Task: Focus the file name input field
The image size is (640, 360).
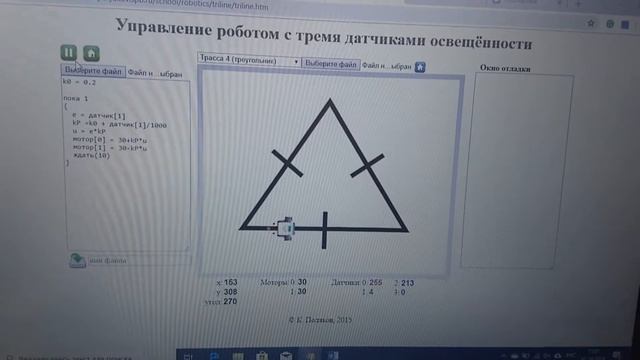Action: click(x=139, y=260)
